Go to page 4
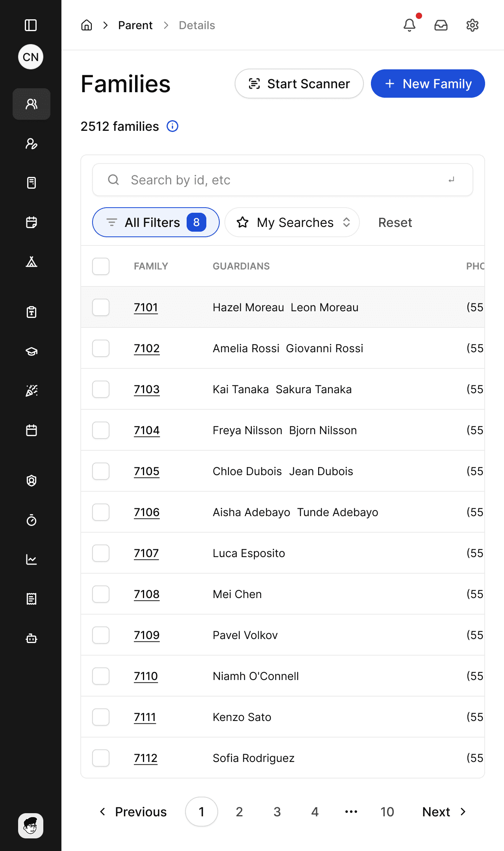 (315, 812)
